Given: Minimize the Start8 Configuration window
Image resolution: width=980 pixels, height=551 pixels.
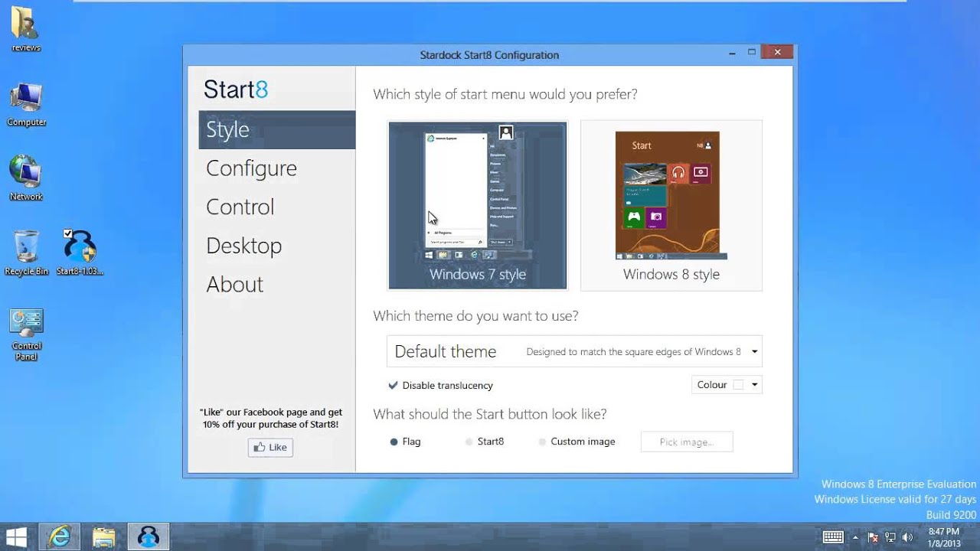Looking at the screenshot, I should [x=733, y=53].
